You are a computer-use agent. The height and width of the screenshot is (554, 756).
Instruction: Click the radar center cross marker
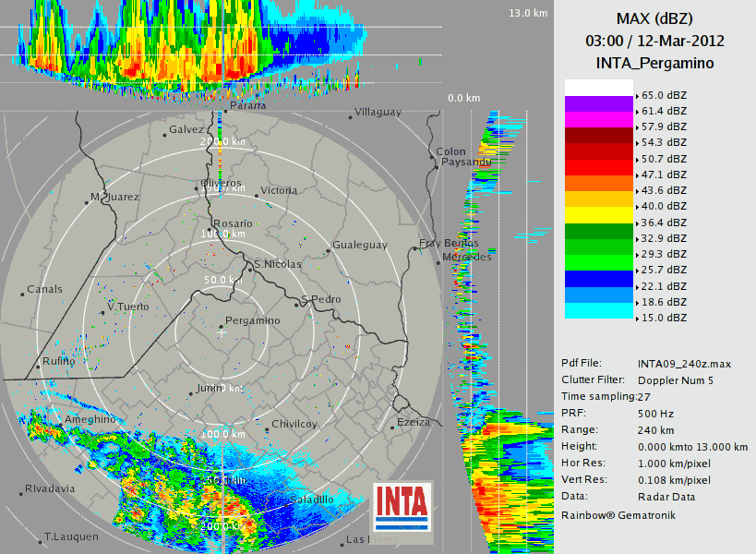tap(221, 331)
